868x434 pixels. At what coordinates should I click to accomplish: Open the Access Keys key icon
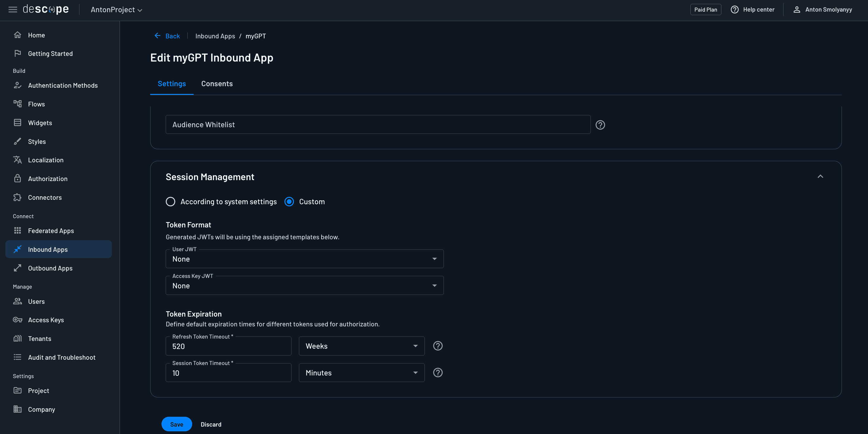coord(18,320)
